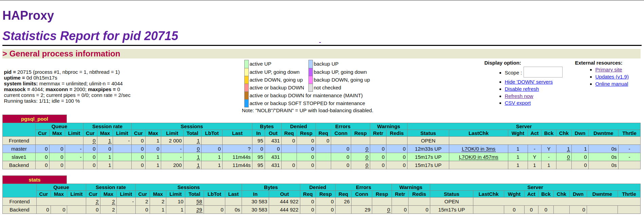Screen dimensions: 644x221
Task: Click the 'General process information' section heading
Action: [61, 54]
